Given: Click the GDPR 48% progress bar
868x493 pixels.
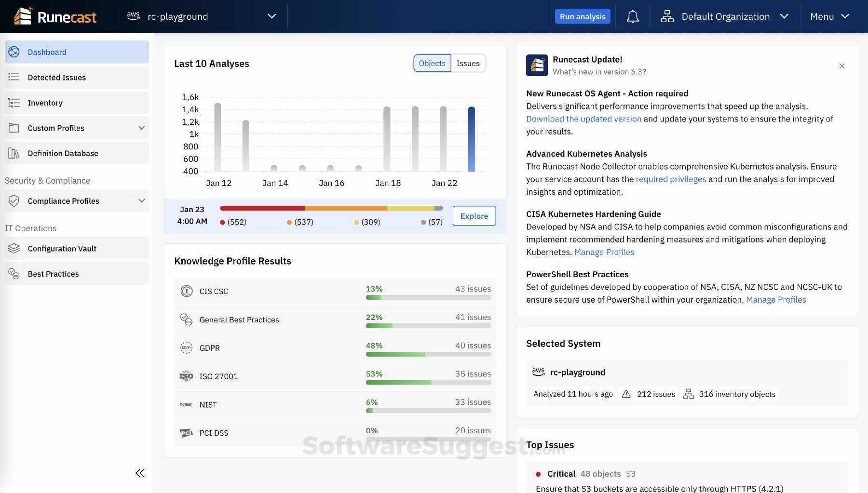Looking at the screenshot, I should (428, 354).
